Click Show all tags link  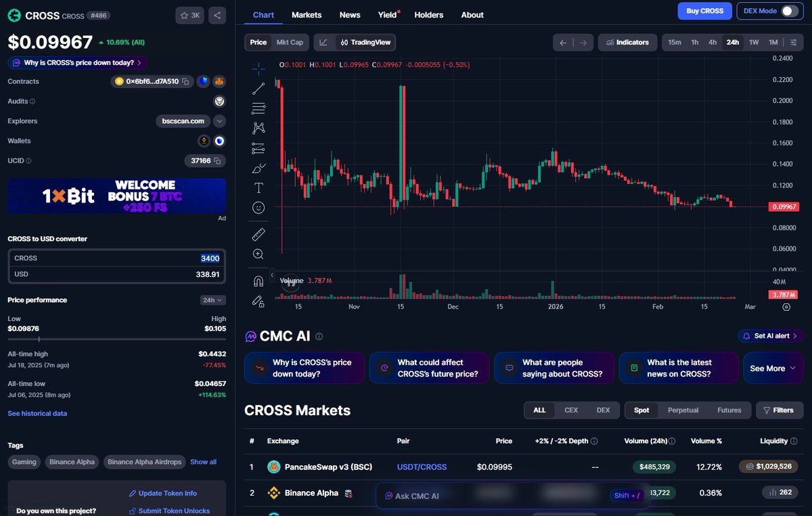(203, 462)
